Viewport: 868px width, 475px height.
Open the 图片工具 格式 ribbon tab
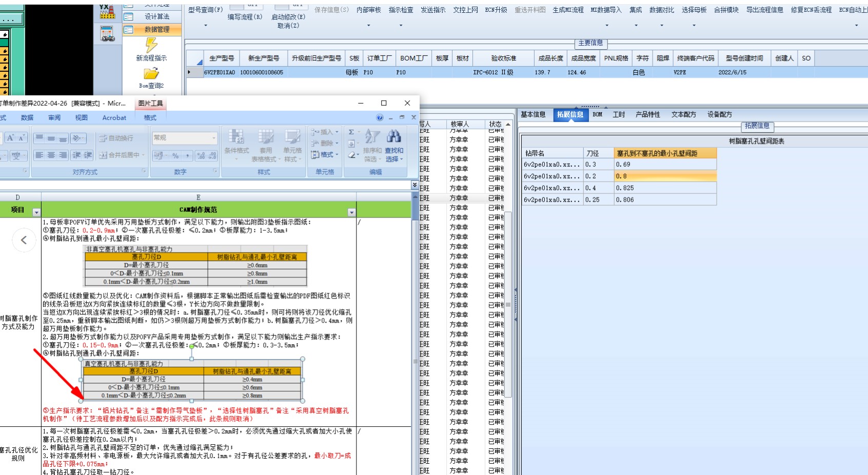pyautogui.click(x=150, y=117)
